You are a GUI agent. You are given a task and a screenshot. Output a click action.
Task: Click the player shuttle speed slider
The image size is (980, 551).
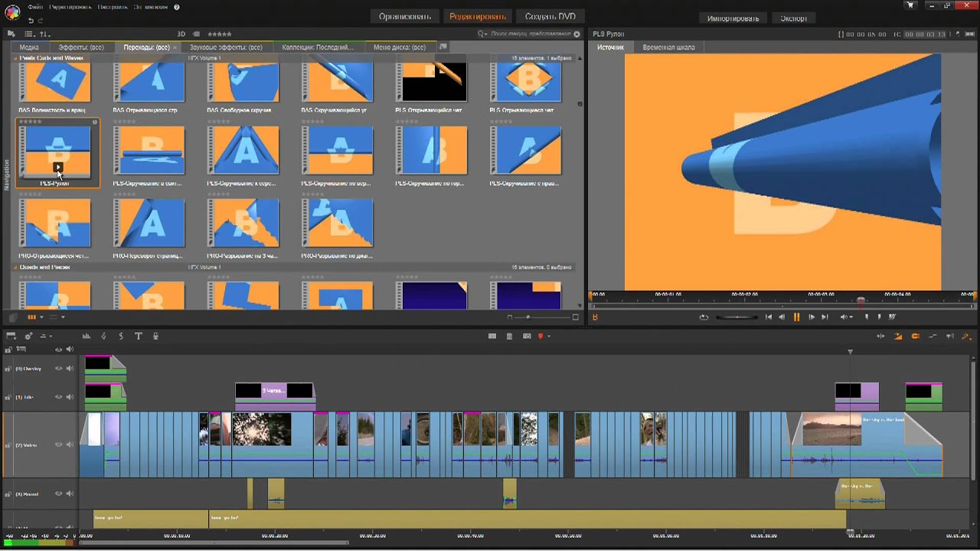[737, 317]
